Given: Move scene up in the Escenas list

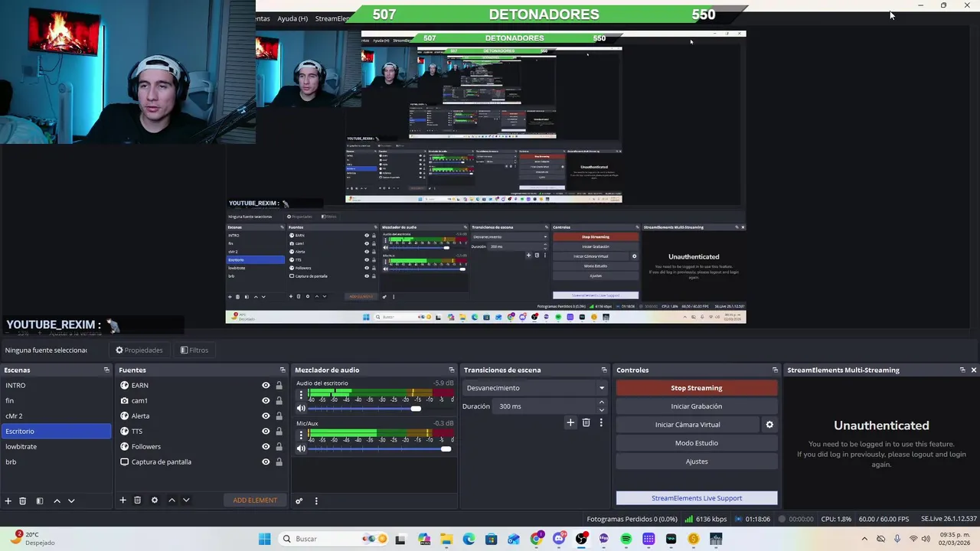Looking at the screenshot, I should 57,500.
